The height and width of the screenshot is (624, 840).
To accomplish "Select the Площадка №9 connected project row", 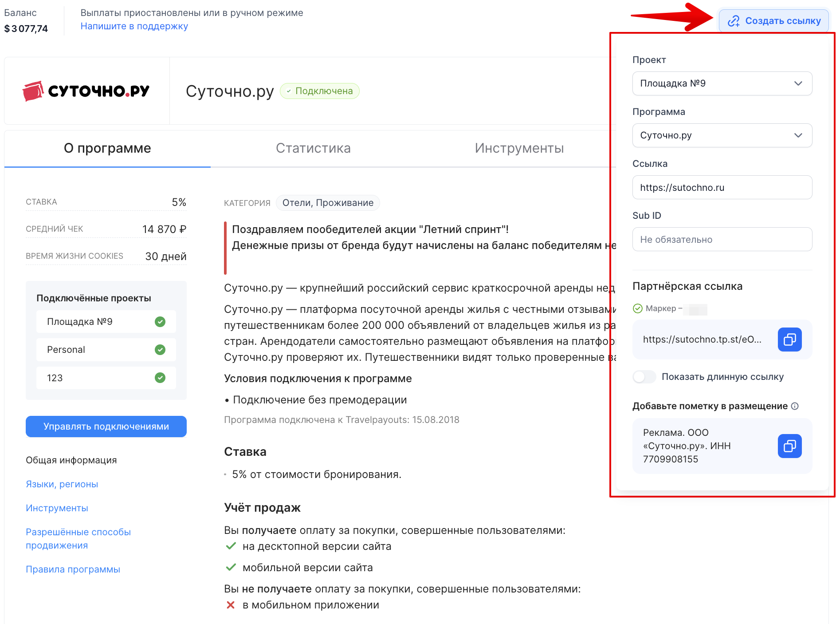I will click(x=106, y=322).
